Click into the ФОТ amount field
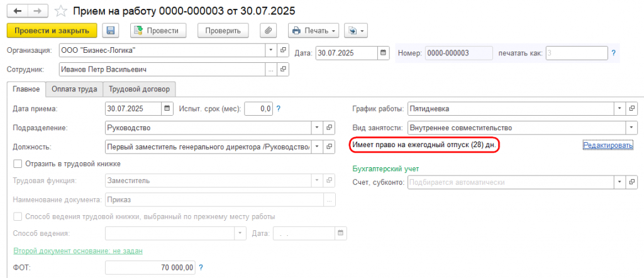This screenshot has width=644, height=278. click(x=150, y=268)
